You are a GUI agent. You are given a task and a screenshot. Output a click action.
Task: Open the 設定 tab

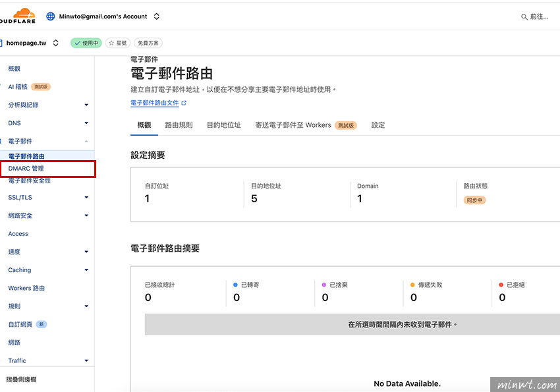378,125
